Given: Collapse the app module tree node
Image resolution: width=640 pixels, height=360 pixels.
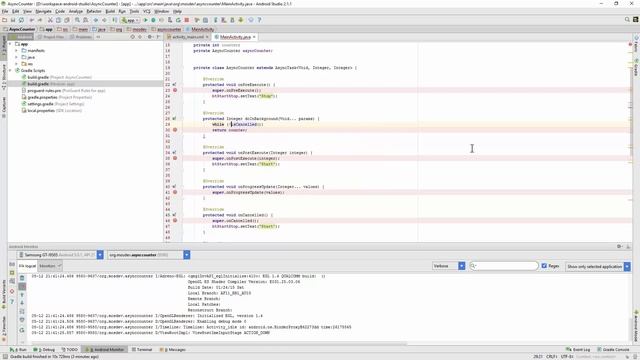Looking at the screenshot, I should [x=10, y=44].
